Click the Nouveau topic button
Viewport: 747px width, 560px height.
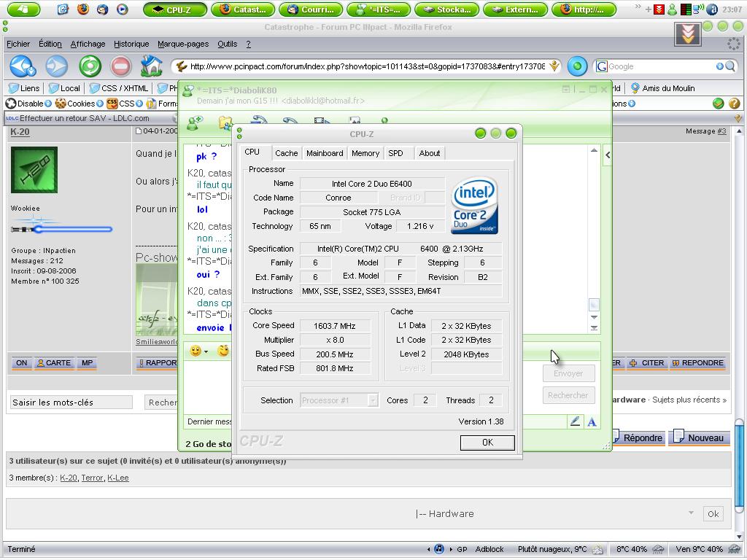(700, 437)
